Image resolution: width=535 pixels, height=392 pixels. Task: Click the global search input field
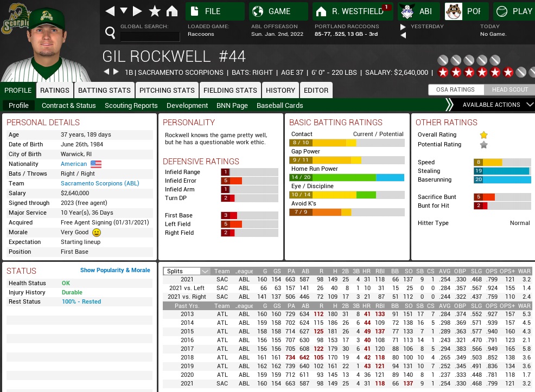tap(150, 36)
